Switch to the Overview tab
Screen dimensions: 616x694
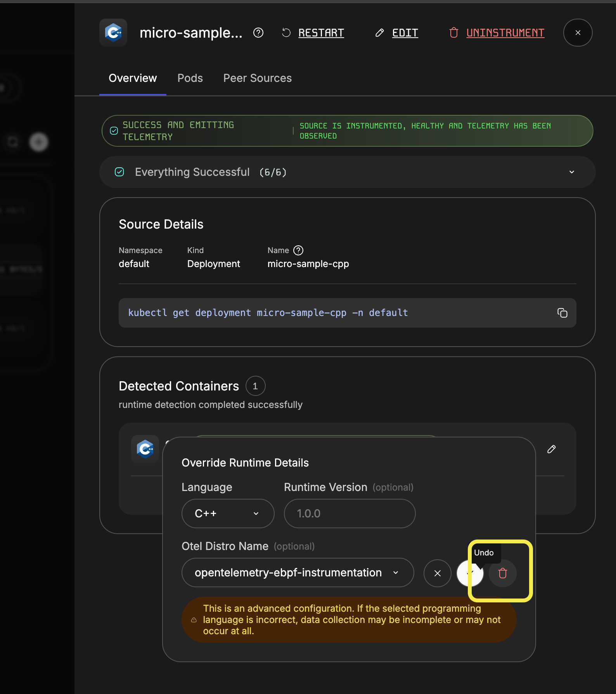click(133, 78)
